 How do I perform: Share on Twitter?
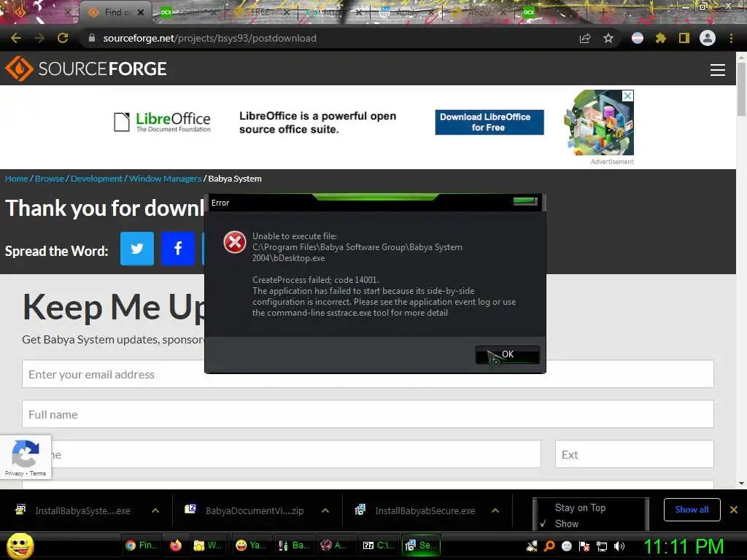137,249
